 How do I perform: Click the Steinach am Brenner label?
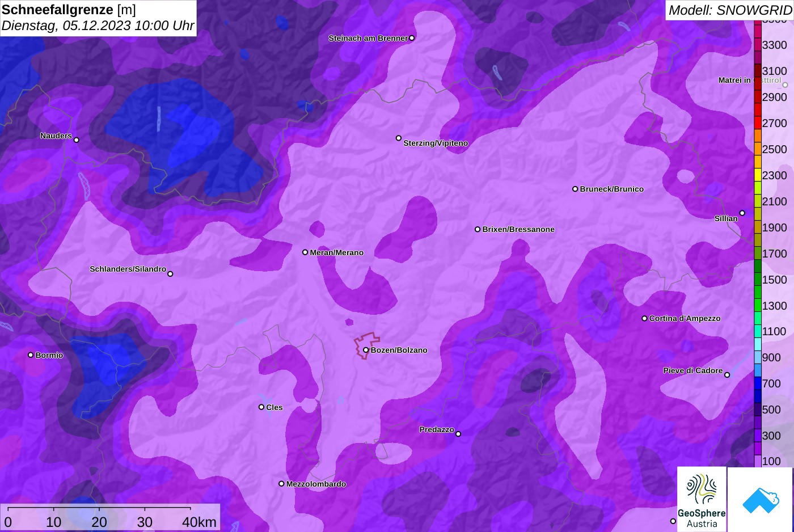[368, 38]
